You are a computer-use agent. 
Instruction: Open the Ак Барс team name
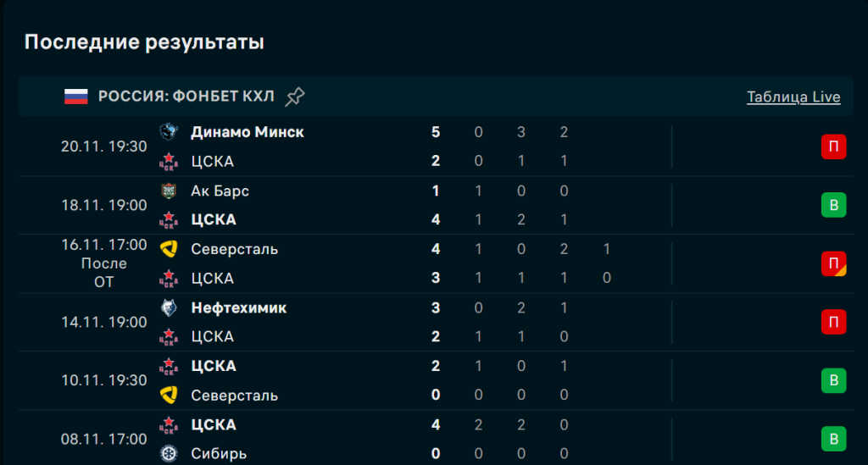[220, 191]
